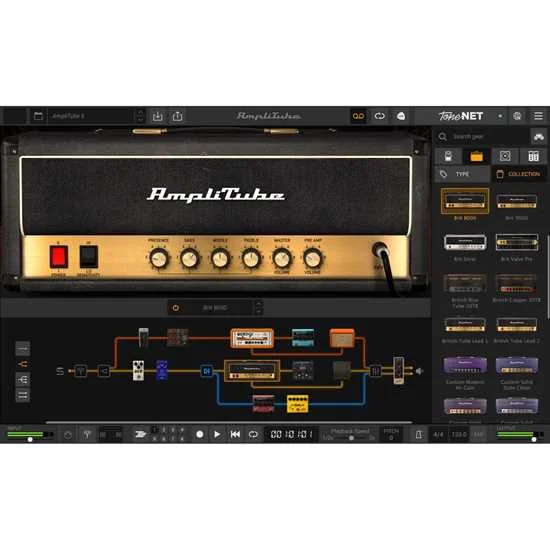The width and height of the screenshot is (550, 550).
Task: Toggle the red power switch on the amp
Action: coord(59,256)
